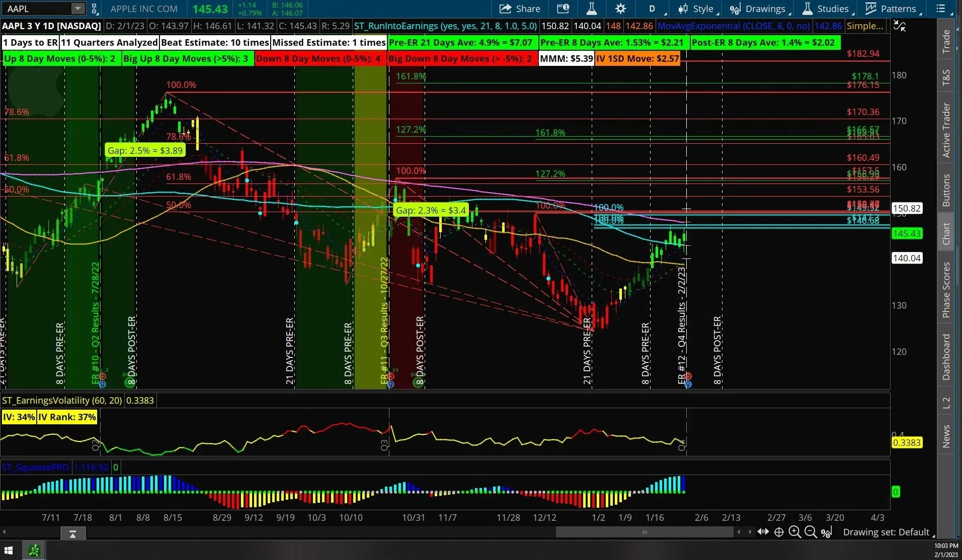Viewport: 962px width, 560px height.
Task: Click the 140.04 price bubble on axis
Action: pos(907,258)
